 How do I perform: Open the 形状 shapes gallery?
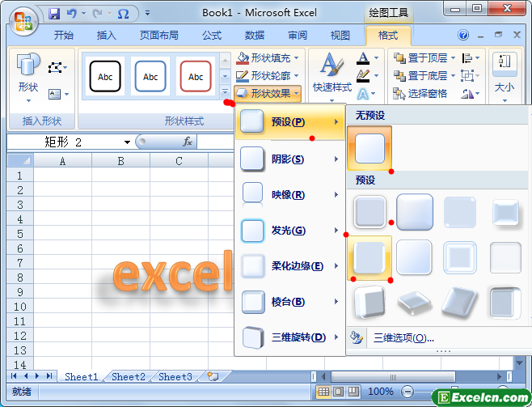point(28,78)
